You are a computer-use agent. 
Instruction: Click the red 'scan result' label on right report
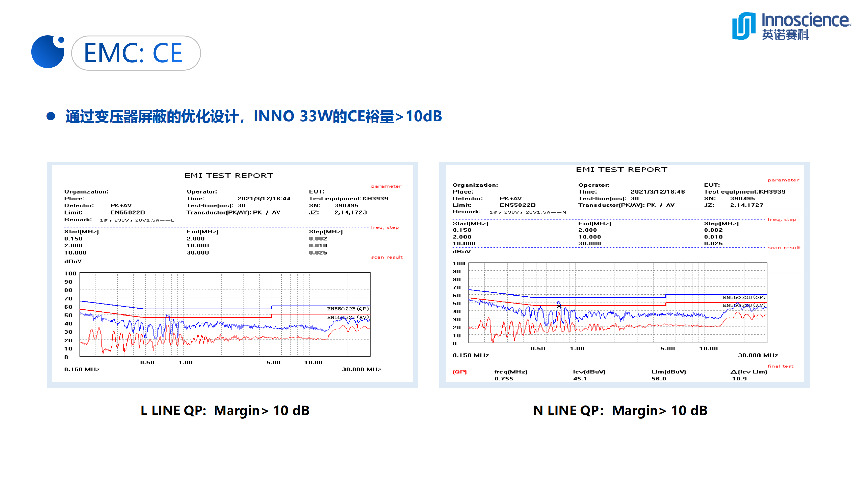coord(784,248)
